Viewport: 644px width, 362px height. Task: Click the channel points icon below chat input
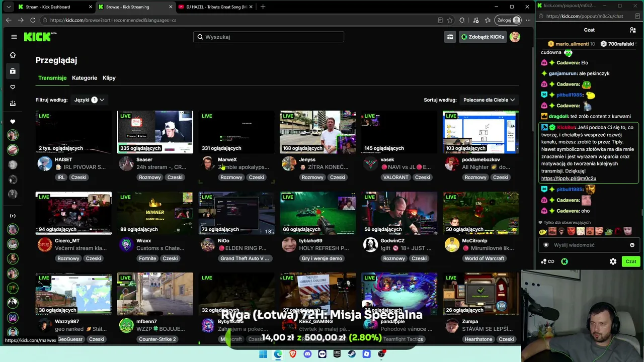(547, 261)
